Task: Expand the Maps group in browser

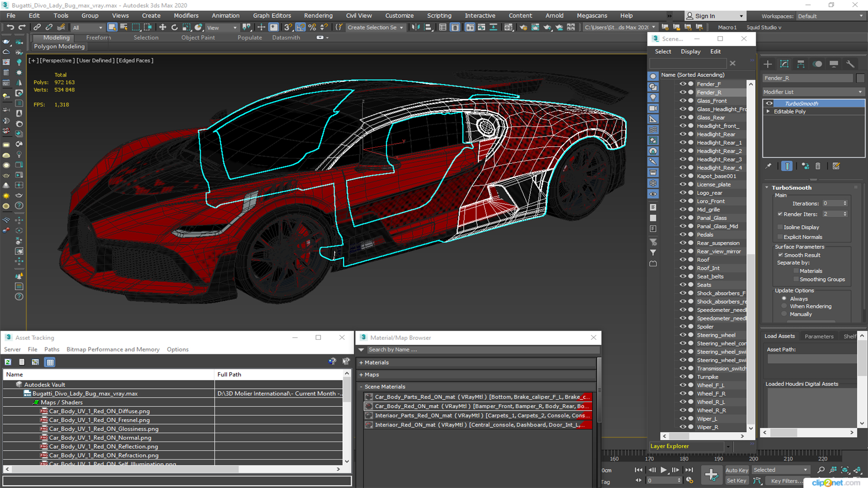Action: coord(361,375)
